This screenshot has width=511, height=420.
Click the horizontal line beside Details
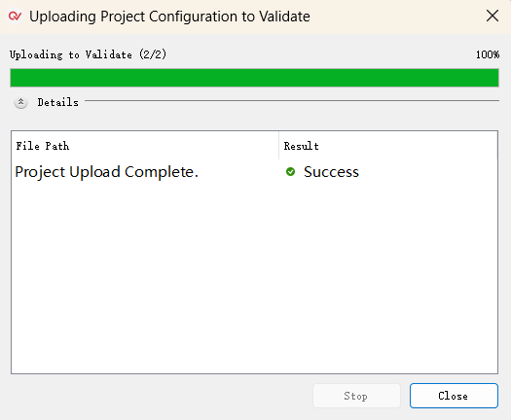[x=292, y=101]
